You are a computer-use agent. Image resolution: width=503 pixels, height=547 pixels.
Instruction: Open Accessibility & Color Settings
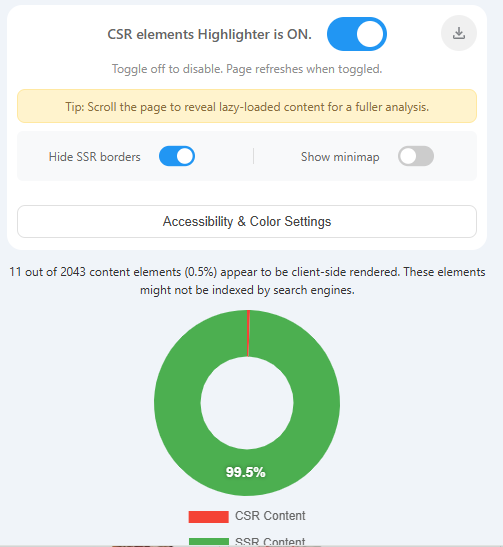point(247,222)
